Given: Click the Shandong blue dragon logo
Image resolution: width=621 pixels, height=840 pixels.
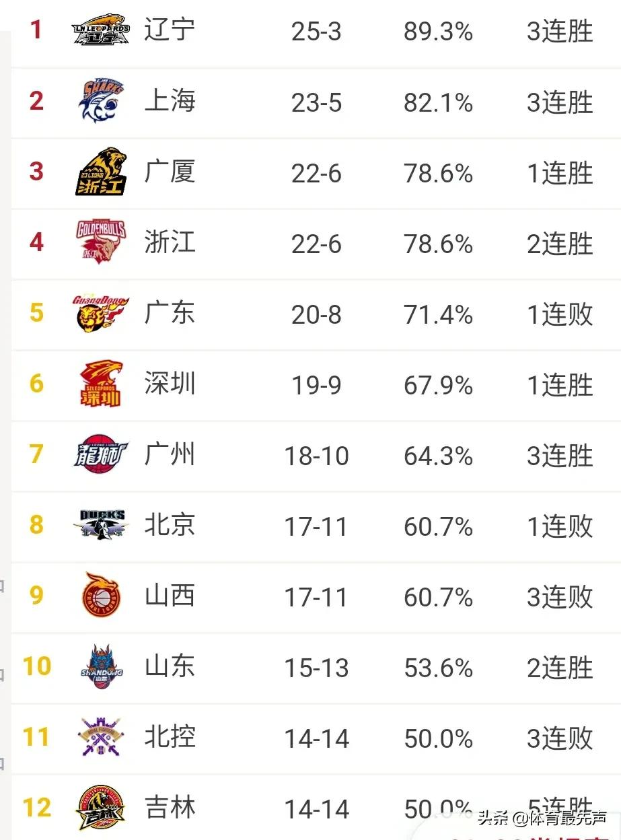Looking at the screenshot, I should click(x=101, y=666).
